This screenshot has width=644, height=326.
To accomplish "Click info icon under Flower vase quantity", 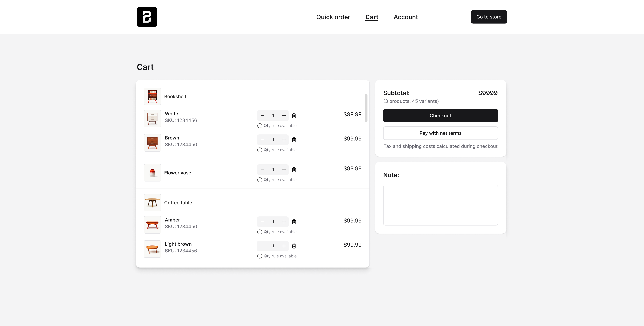I will click(259, 180).
